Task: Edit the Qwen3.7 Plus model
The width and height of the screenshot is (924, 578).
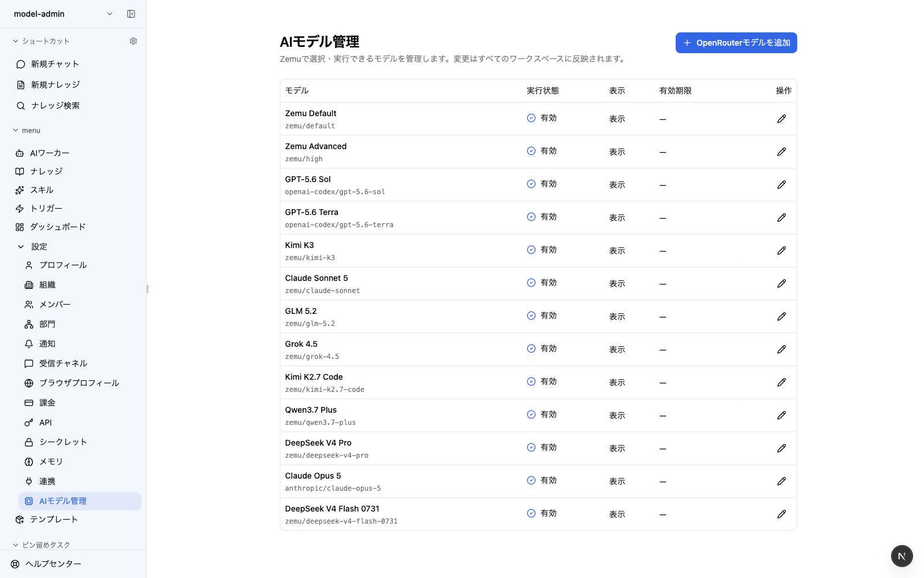Action: [781, 415]
